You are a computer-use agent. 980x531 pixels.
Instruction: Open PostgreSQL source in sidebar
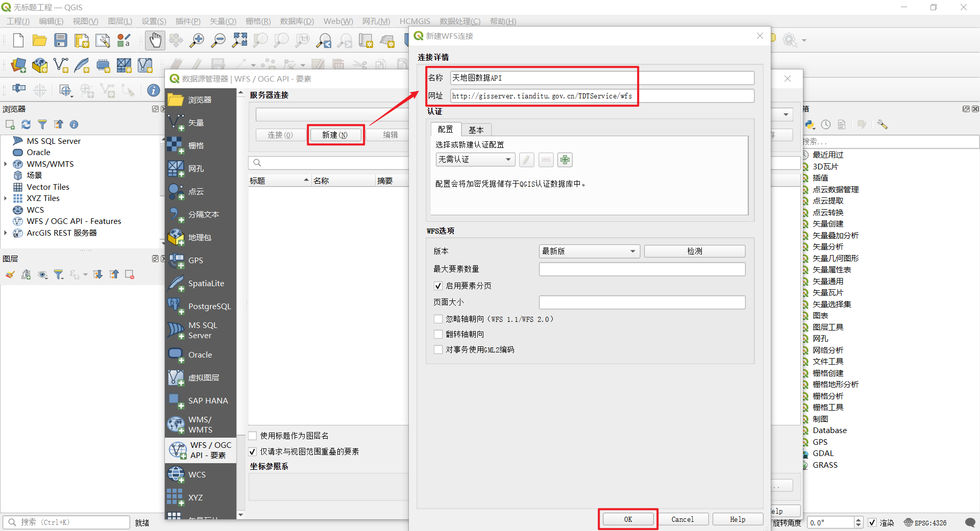(x=201, y=307)
